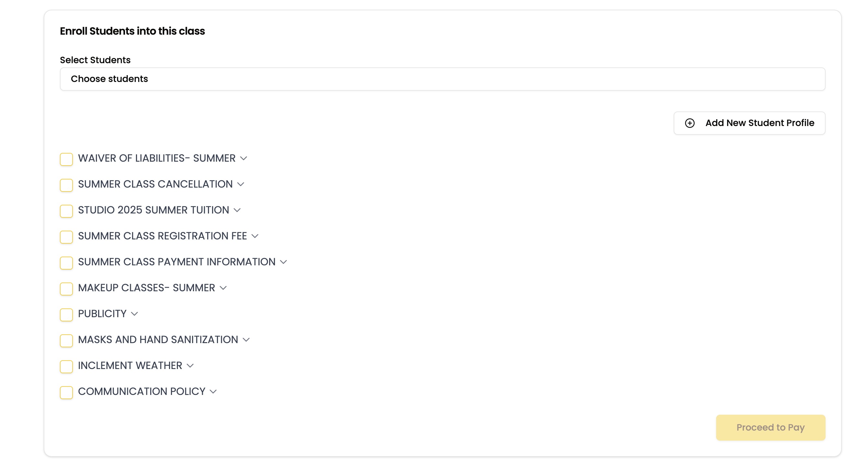
Task: Open the Communication Policy chevron
Action: pos(213,392)
